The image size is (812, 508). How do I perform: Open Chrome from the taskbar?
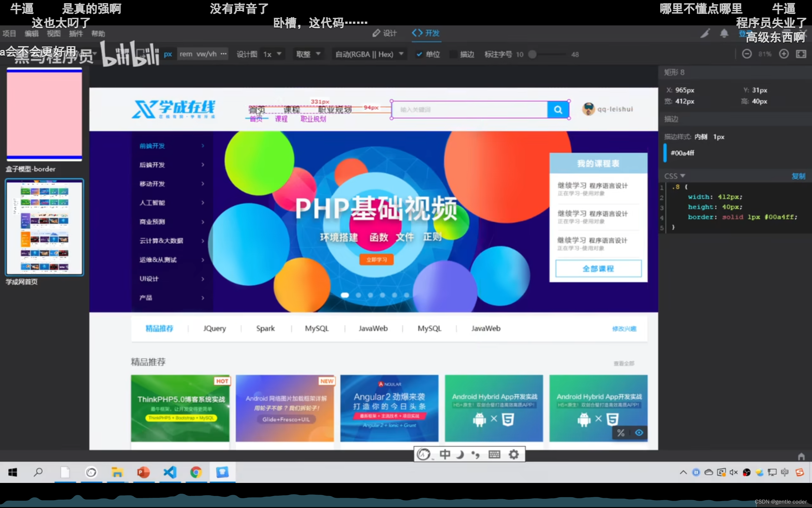click(196, 472)
